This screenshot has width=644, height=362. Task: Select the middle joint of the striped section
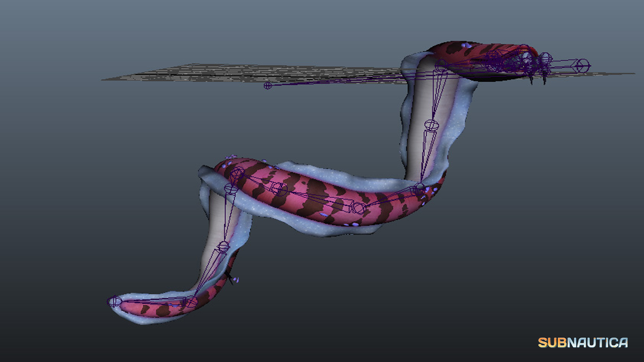point(279,189)
